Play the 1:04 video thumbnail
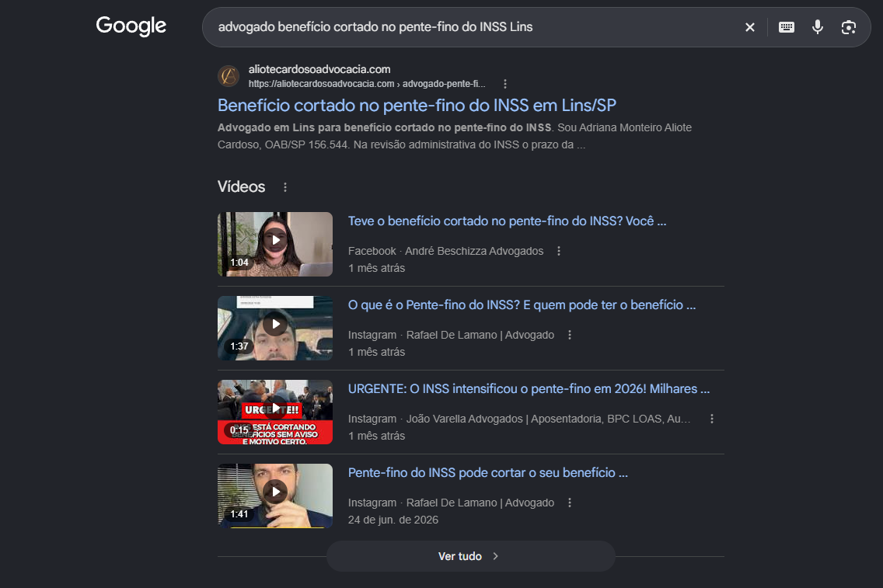Viewport: 883px width, 588px height. tap(275, 244)
